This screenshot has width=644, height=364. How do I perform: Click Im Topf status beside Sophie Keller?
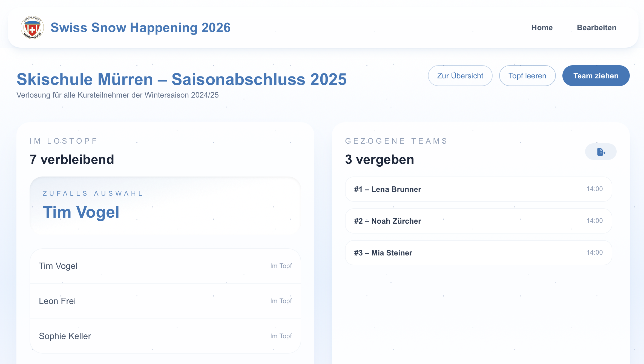coord(281,336)
